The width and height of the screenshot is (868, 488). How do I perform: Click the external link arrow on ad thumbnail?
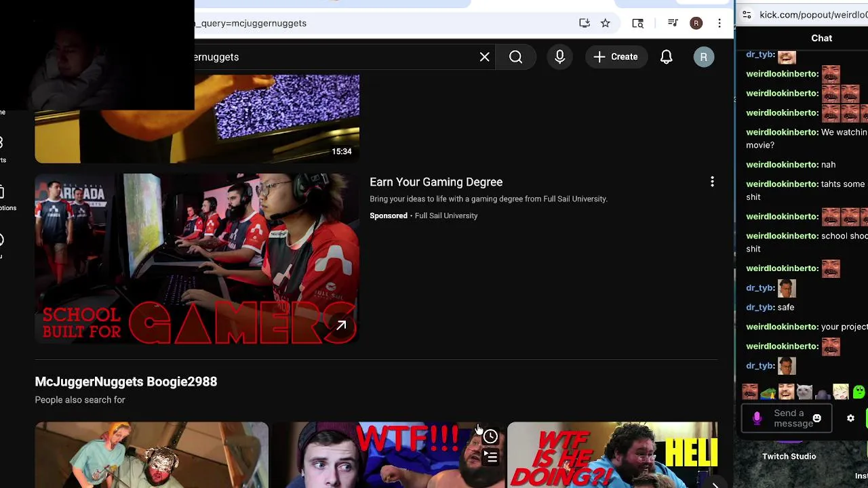(342, 326)
